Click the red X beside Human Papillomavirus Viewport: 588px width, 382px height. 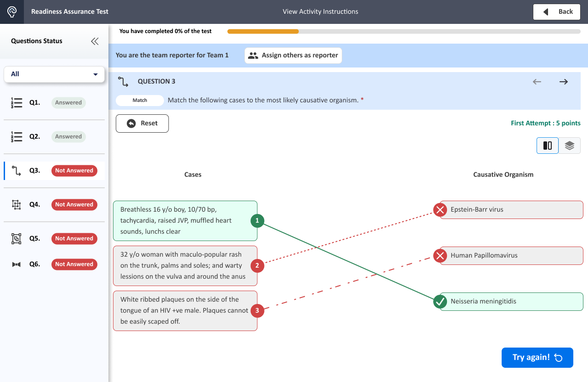(x=440, y=256)
